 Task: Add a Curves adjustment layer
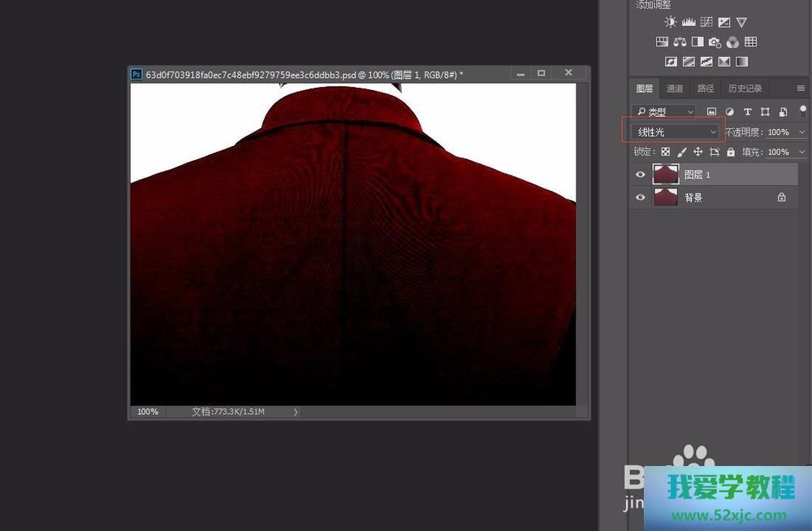(x=706, y=23)
